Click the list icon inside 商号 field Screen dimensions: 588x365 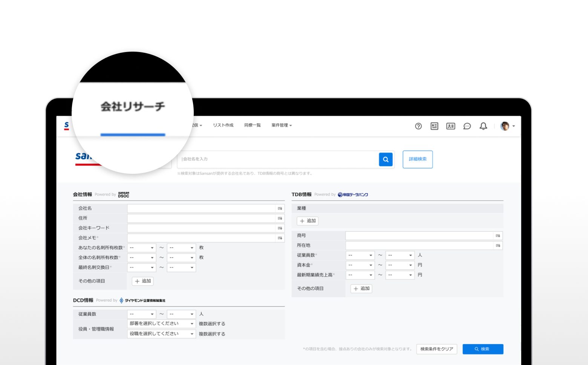498,236
